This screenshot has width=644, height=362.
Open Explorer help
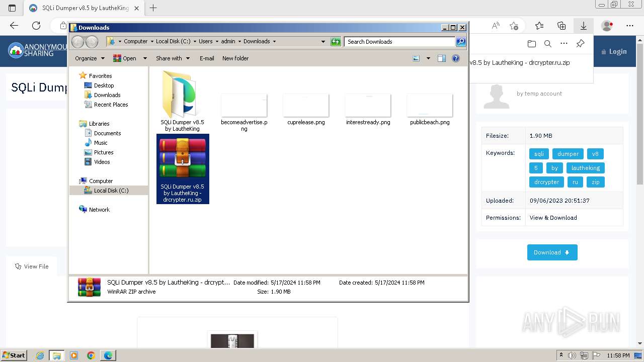pyautogui.click(x=456, y=58)
